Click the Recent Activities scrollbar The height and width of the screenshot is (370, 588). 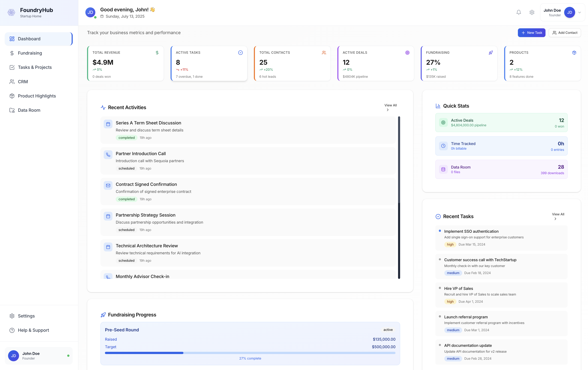point(399,198)
